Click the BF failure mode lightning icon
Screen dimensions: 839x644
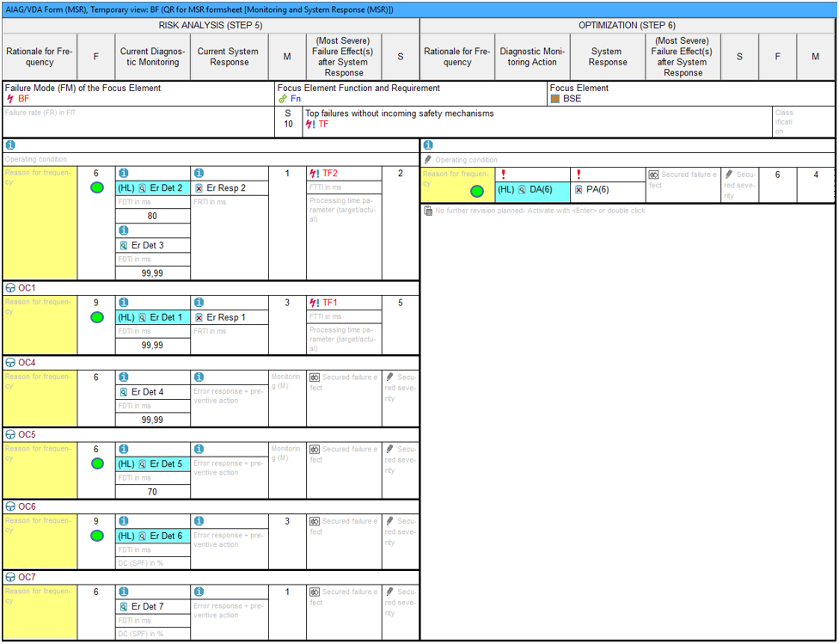(x=10, y=99)
